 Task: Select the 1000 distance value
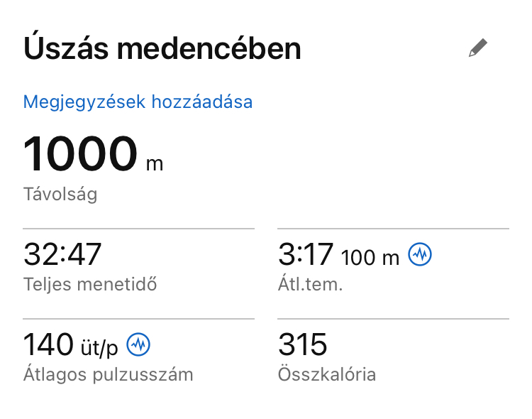click(x=80, y=154)
